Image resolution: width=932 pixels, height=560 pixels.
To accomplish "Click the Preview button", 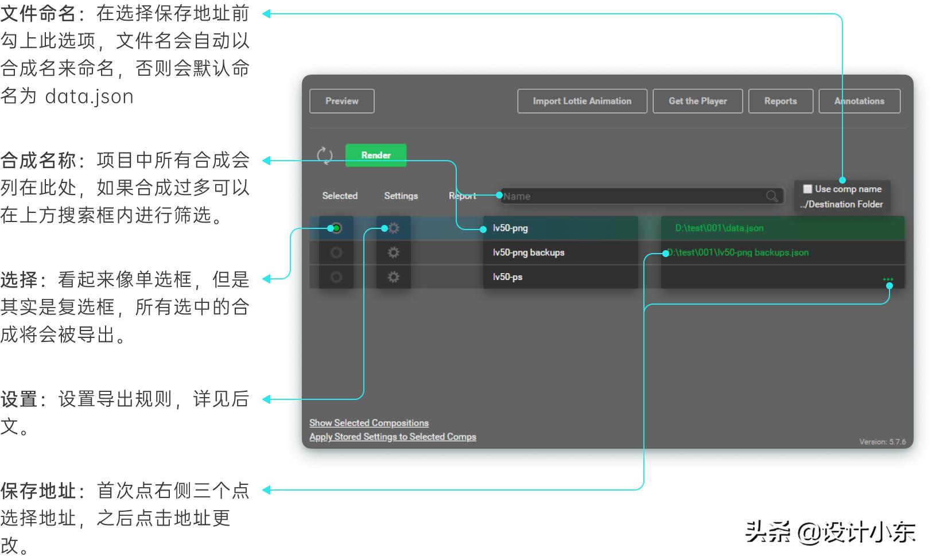I will click(x=342, y=101).
